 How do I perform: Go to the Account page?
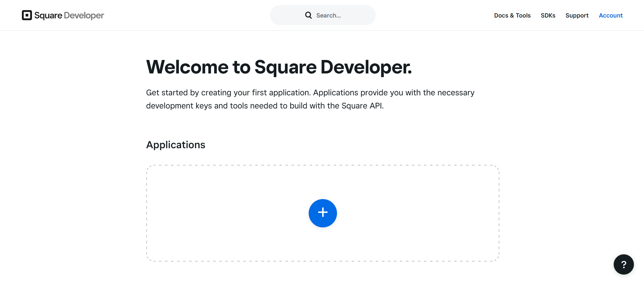pyautogui.click(x=611, y=15)
